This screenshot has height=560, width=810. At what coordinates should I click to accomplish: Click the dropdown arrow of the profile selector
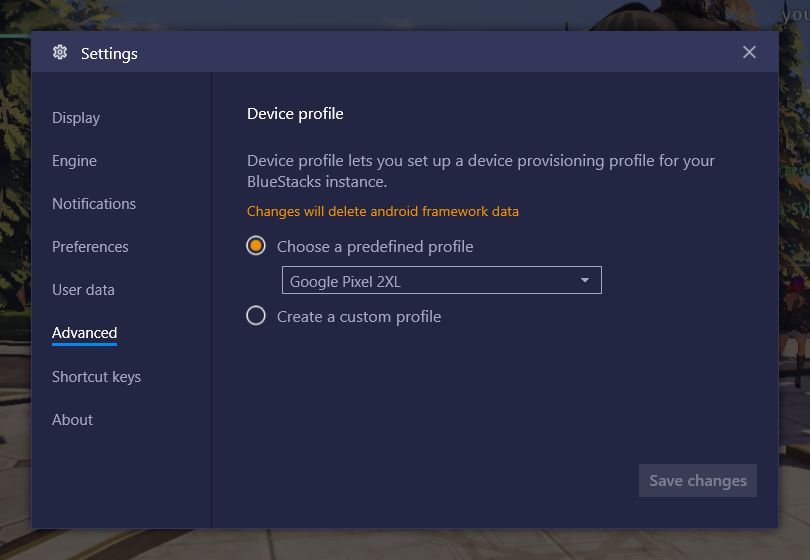pyautogui.click(x=585, y=280)
